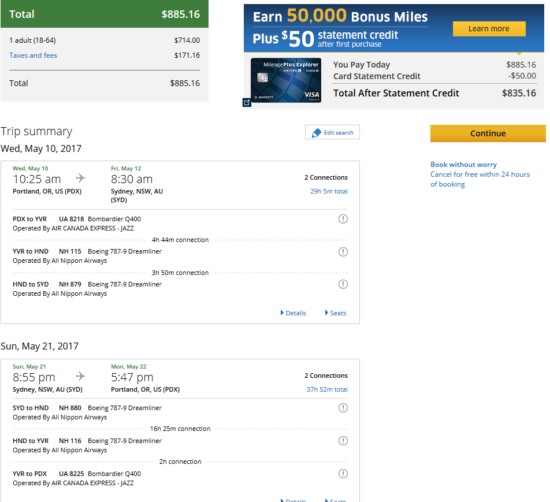
Task: Click the Trip summary heading
Action: click(36, 131)
